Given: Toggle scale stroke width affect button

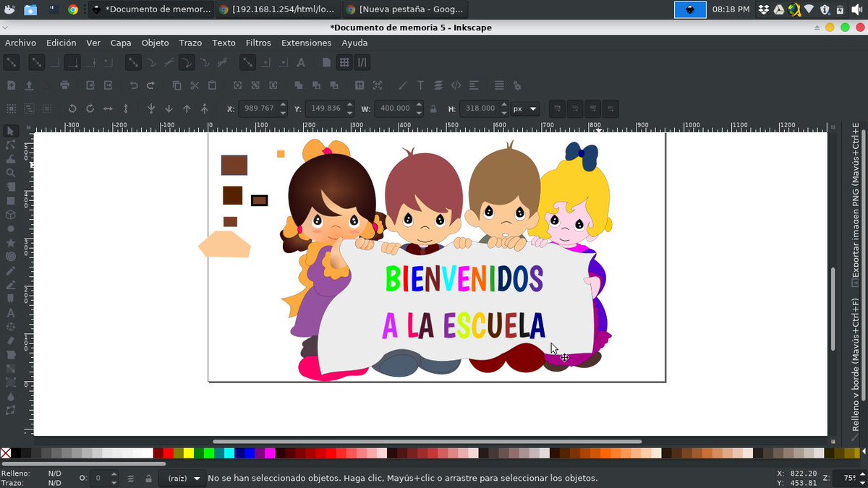Looking at the screenshot, I should [x=557, y=108].
